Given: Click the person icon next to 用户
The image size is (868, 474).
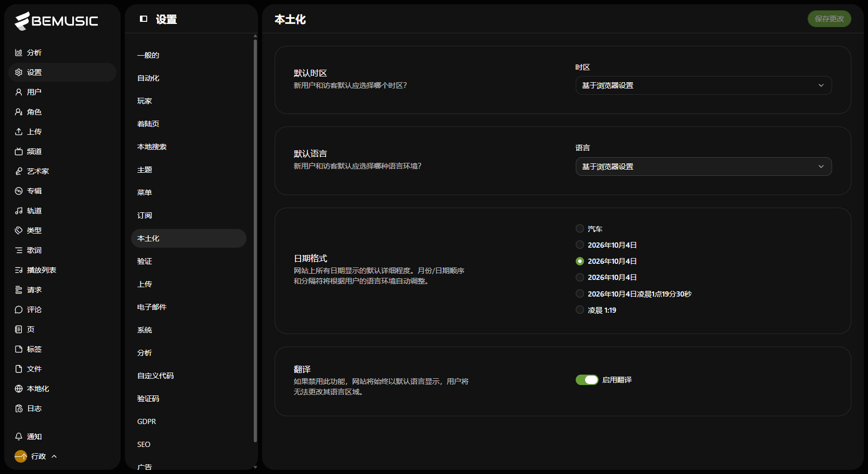Looking at the screenshot, I should [19, 92].
